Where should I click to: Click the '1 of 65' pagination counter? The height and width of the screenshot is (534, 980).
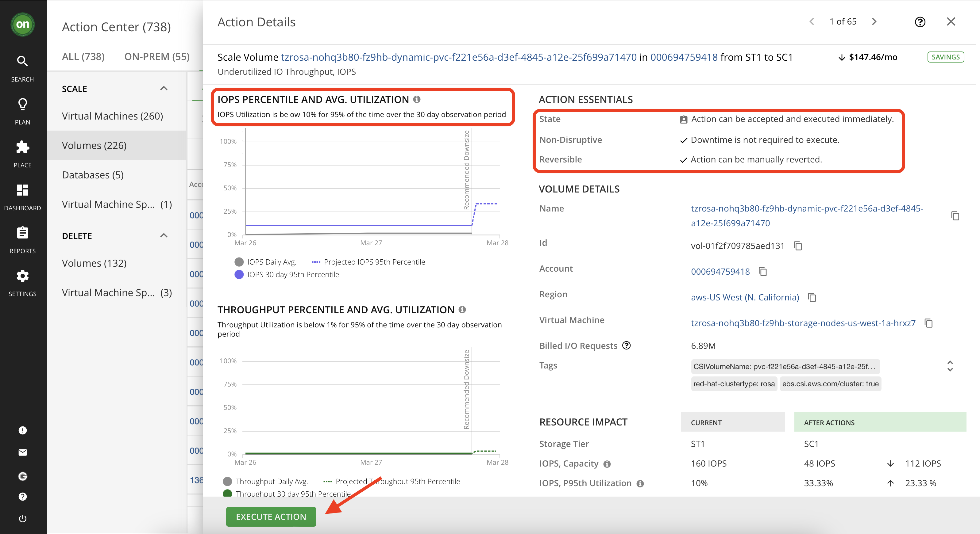[x=843, y=22]
